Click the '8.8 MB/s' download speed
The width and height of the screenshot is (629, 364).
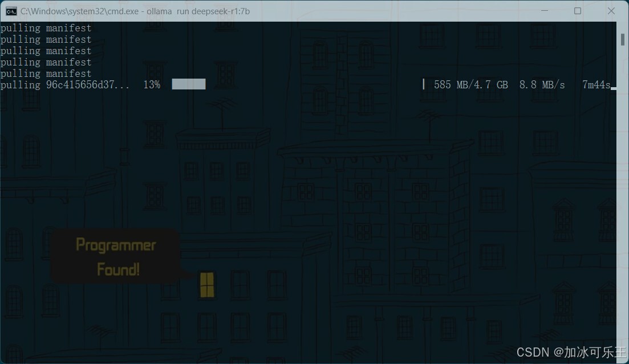[542, 84]
